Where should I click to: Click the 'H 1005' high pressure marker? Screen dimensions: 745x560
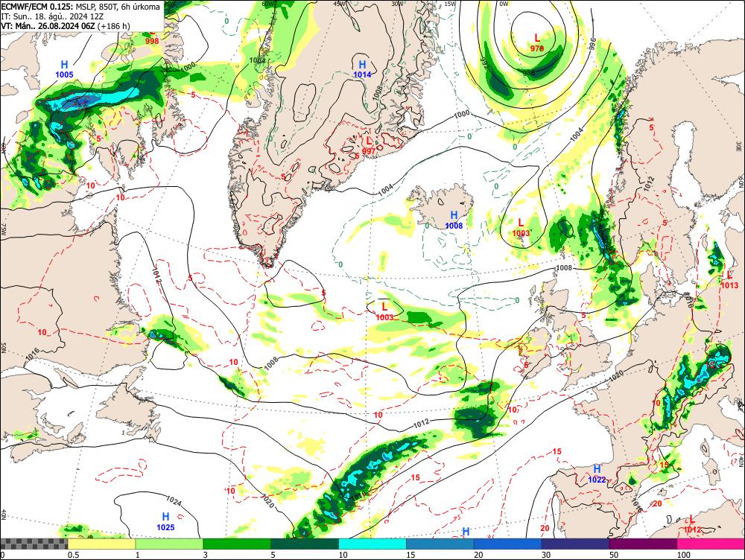(x=64, y=69)
